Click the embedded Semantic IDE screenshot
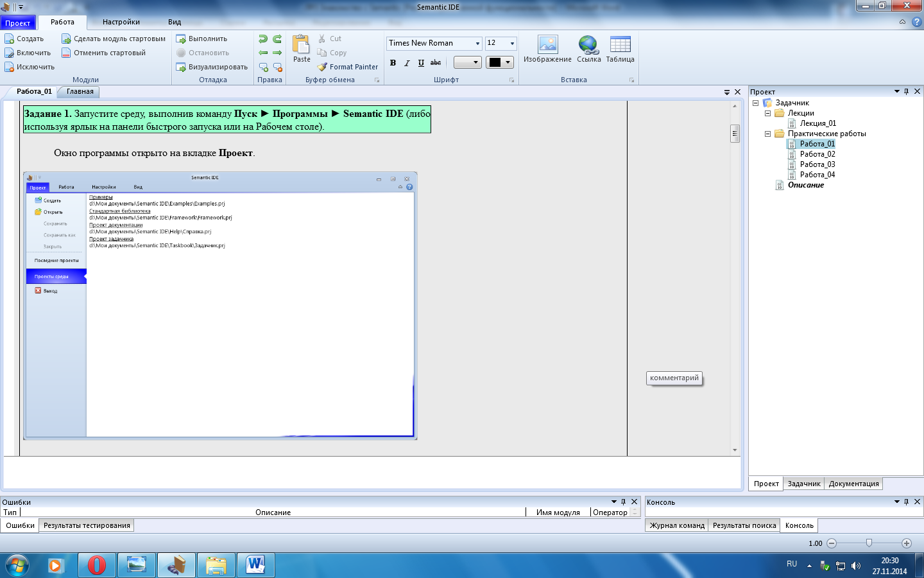This screenshot has height=578, width=924. [220, 306]
